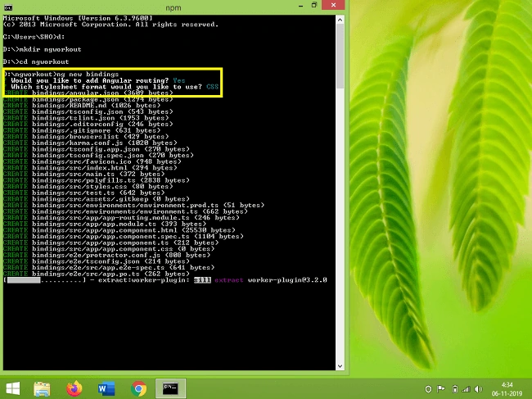Open File Explorer from the taskbar

point(42,389)
